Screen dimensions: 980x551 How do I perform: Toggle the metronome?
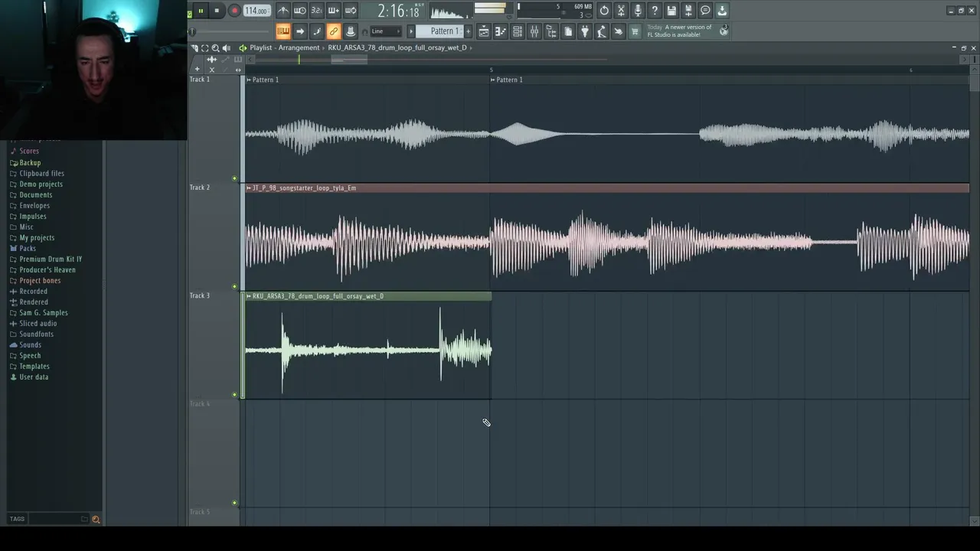click(283, 11)
